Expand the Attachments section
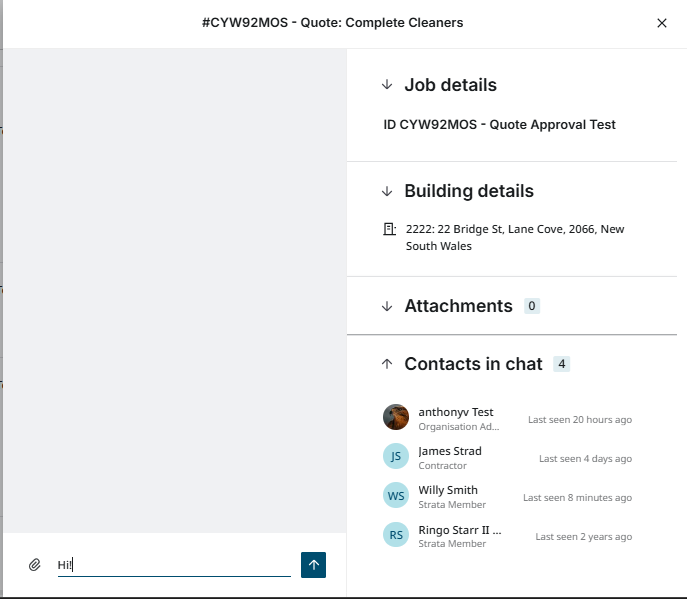This screenshot has width=687, height=599. [x=387, y=306]
